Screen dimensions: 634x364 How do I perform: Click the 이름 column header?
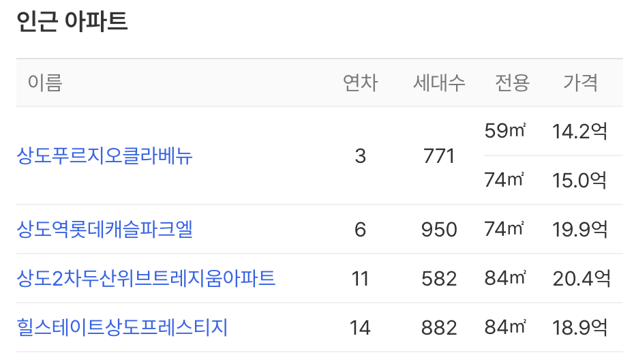point(45,83)
